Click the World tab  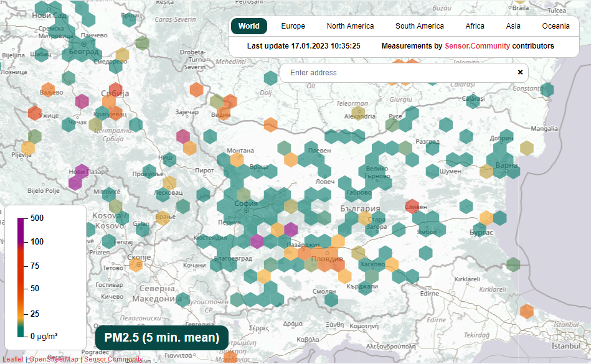coord(248,26)
